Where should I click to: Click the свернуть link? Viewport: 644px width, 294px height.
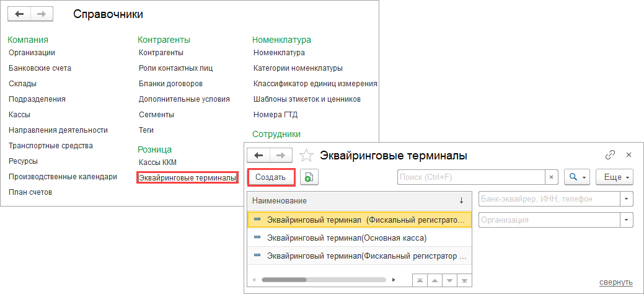pyautogui.click(x=615, y=282)
